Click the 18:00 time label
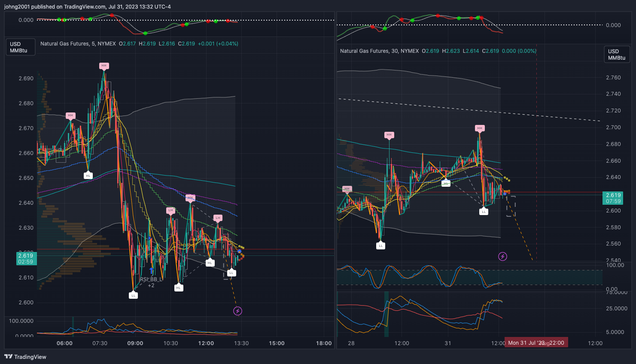The height and width of the screenshot is (364, 636). pyautogui.click(x=324, y=343)
